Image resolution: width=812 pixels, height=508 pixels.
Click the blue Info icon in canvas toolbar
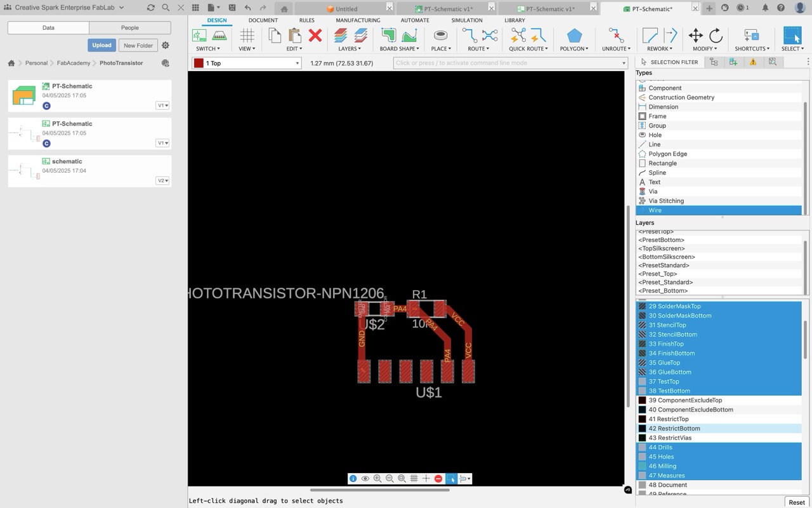pos(353,479)
